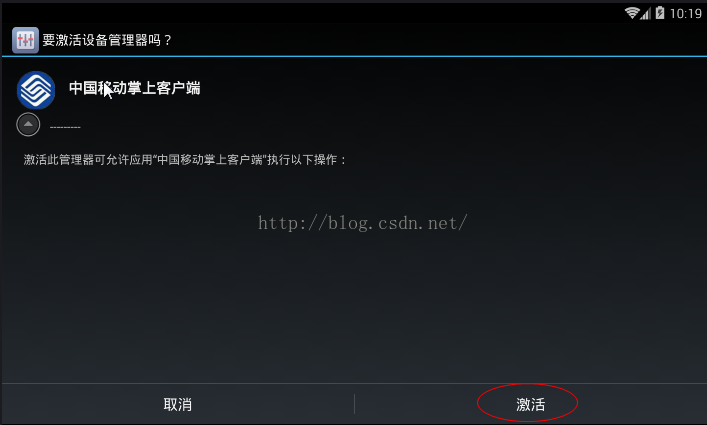Tap the cellular signal strength icon
This screenshot has height=425, width=707.
click(x=645, y=14)
